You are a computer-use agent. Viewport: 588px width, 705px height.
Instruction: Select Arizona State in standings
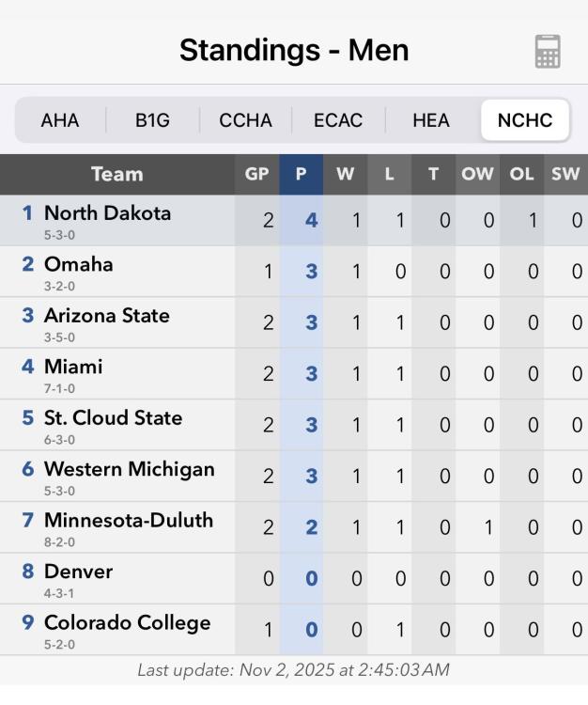click(x=107, y=322)
